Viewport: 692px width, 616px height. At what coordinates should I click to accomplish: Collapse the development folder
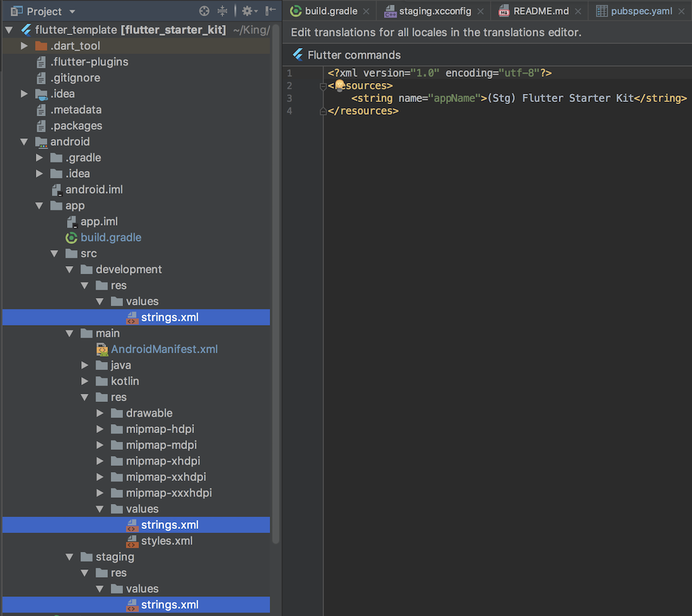tap(70, 269)
